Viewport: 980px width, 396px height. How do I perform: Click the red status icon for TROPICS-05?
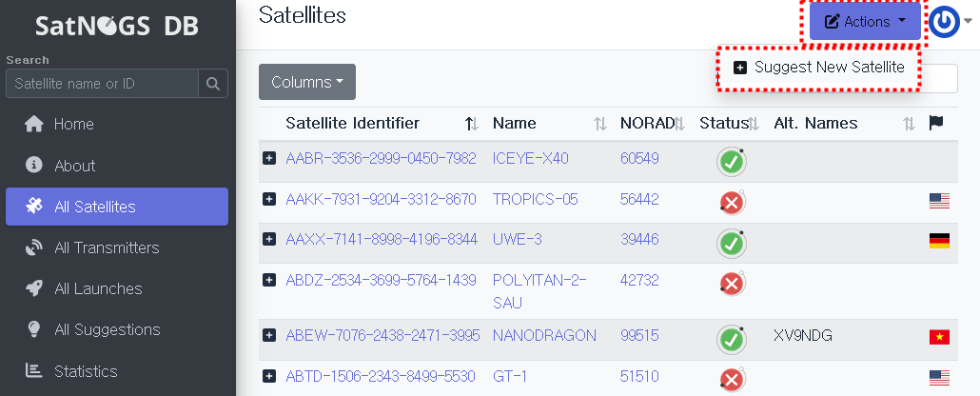click(731, 203)
